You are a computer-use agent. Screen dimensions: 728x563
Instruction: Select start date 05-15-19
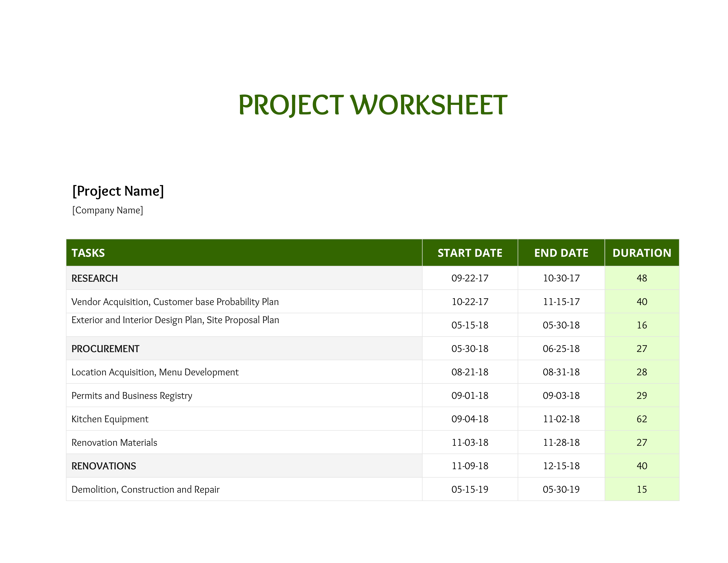(x=470, y=489)
